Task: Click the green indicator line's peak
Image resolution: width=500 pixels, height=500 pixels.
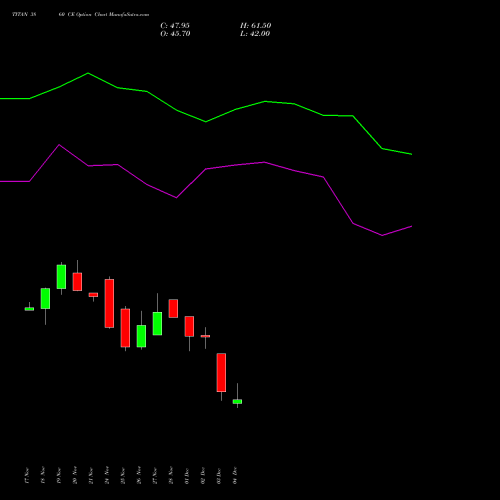Action: point(88,73)
